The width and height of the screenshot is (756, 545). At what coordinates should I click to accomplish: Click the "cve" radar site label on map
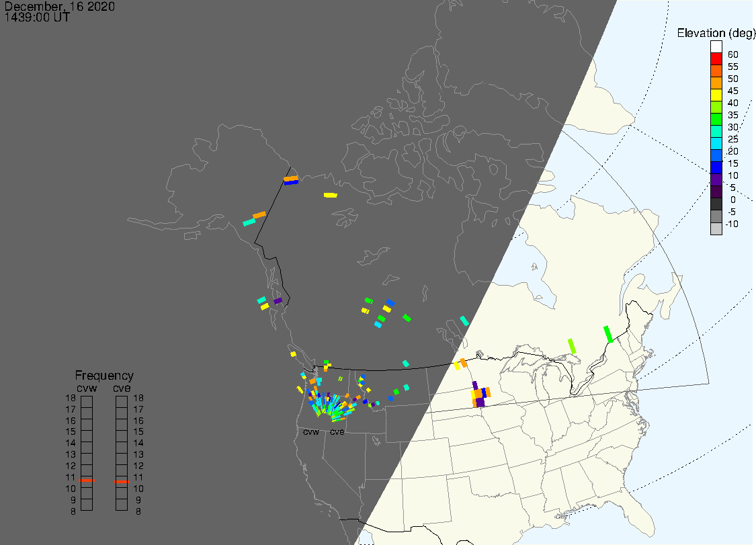pyautogui.click(x=337, y=431)
